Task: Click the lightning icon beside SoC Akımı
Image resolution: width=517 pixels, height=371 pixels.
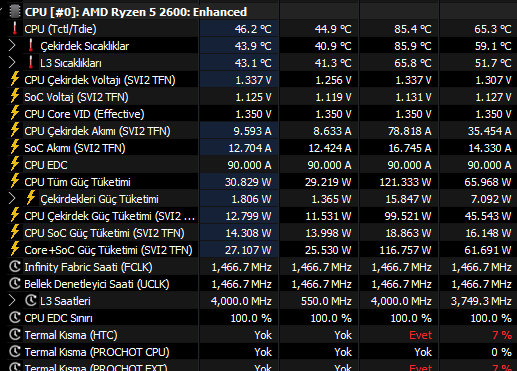Action: [15, 147]
